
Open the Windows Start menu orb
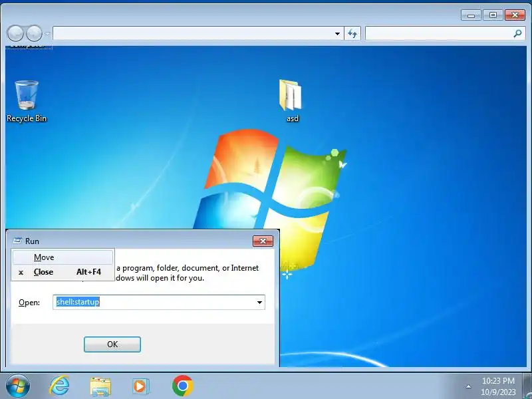tap(18, 386)
